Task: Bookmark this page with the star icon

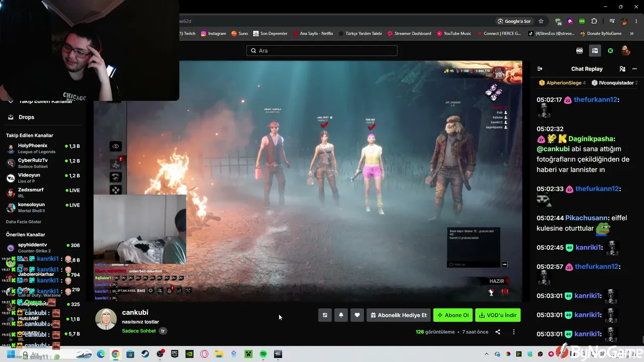Action: [541, 21]
